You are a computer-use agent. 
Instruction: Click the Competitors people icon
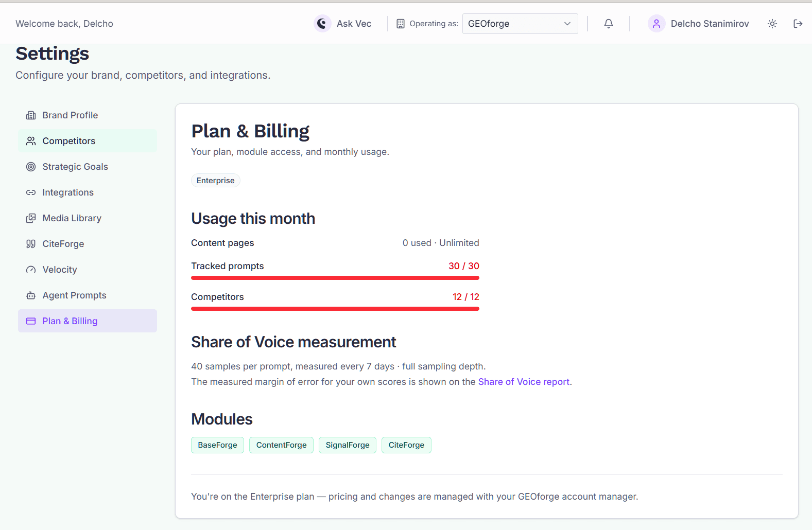click(31, 141)
